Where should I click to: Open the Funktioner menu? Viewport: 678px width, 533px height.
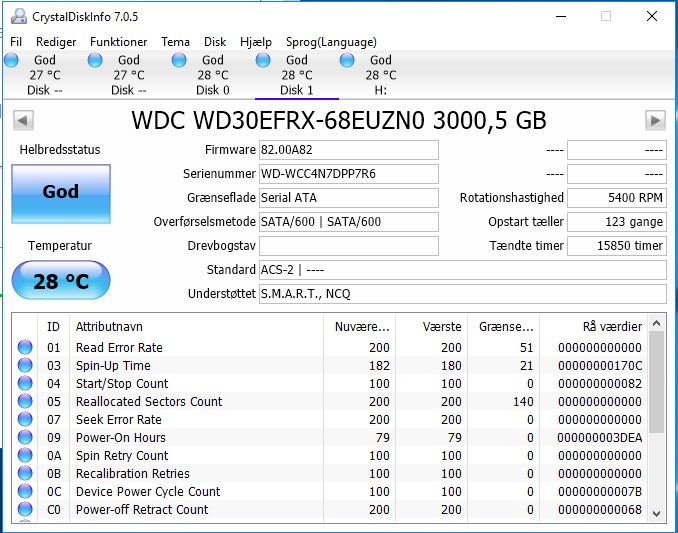tap(118, 42)
